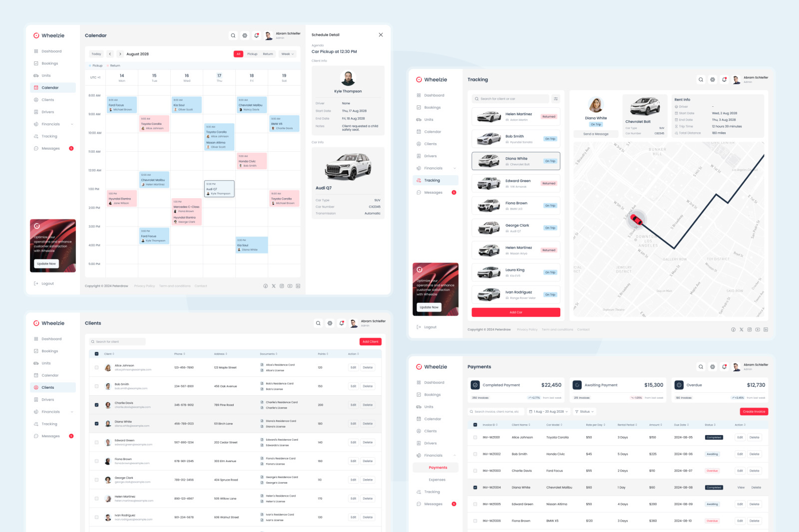This screenshot has height=532, width=799.
Task: Uncheck the INV-WZ1004 invoice checkbox
Action: click(475, 488)
